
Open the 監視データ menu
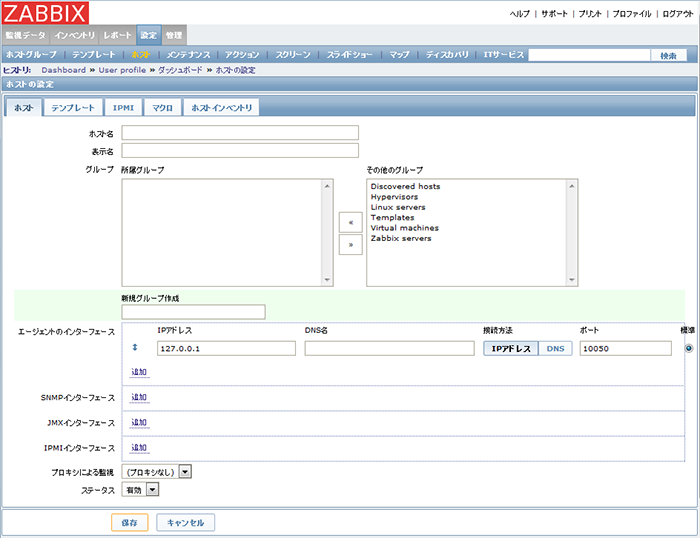click(25, 35)
